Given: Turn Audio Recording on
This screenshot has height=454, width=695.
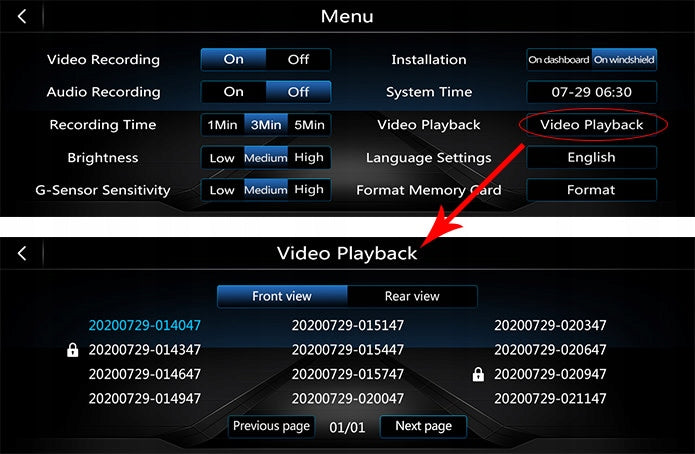Looking at the screenshot, I should click(234, 92).
